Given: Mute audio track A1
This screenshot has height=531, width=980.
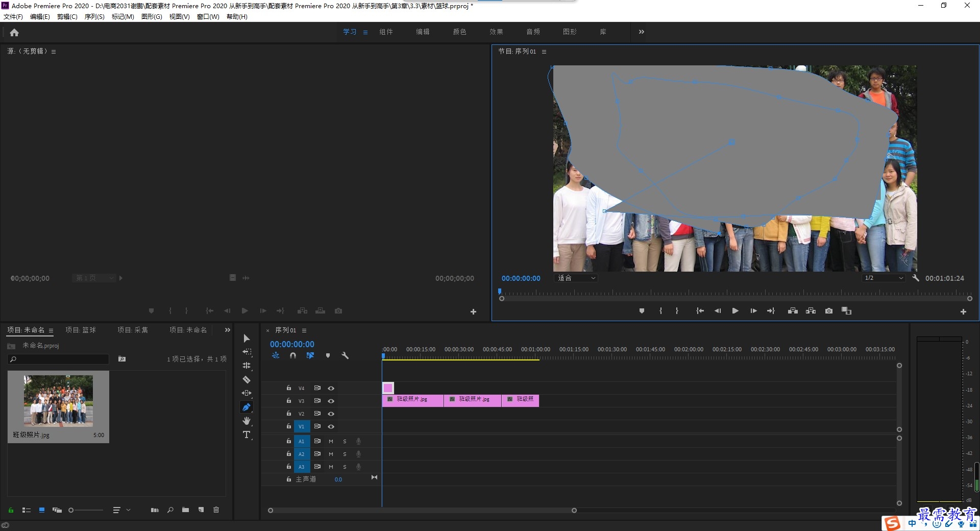Looking at the screenshot, I should coord(331,441).
